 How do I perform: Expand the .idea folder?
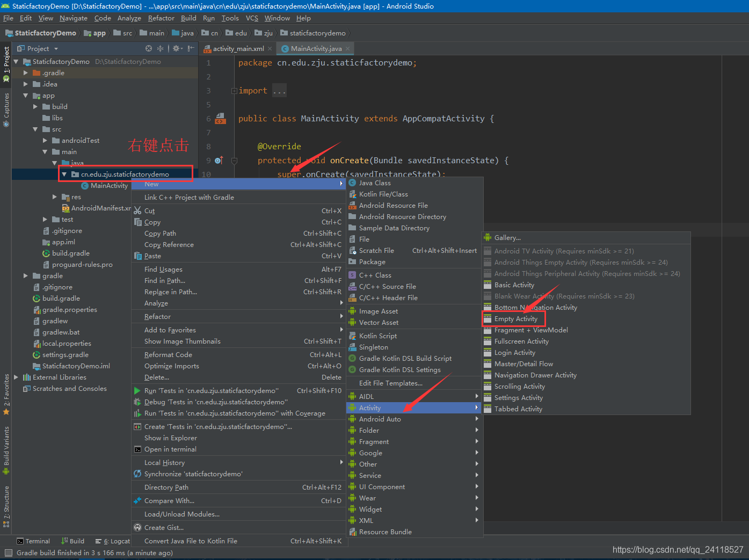pyautogui.click(x=26, y=84)
